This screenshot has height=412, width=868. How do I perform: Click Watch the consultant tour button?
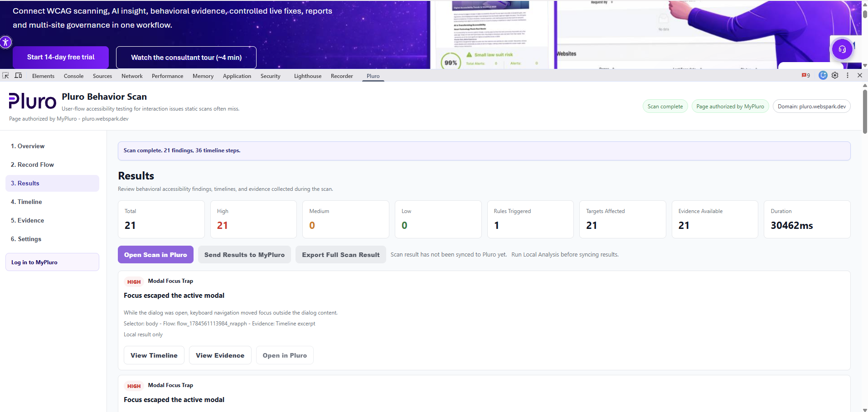click(x=186, y=58)
